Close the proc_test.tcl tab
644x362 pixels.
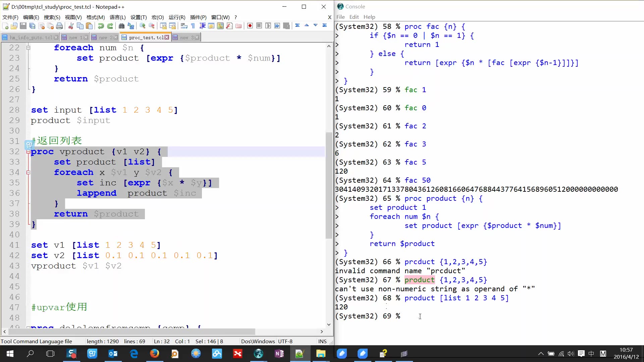click(167, 37)
